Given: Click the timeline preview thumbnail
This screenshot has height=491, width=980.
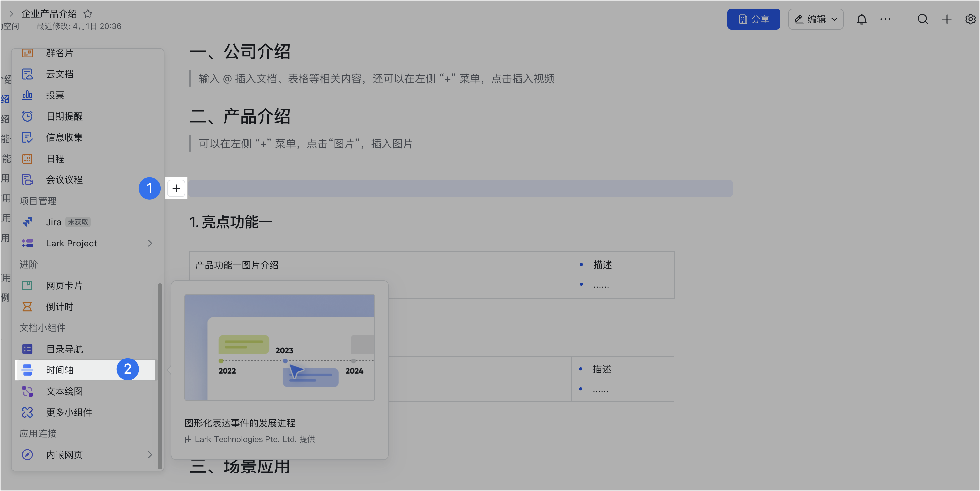Looking at the screenshot, I should pyautogui.click(x=280, y=347).
